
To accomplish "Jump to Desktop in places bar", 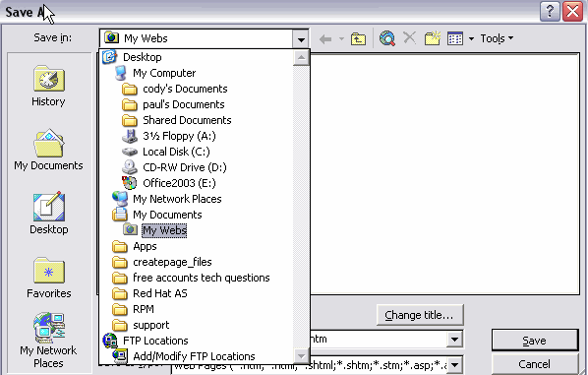I will 49,214.
